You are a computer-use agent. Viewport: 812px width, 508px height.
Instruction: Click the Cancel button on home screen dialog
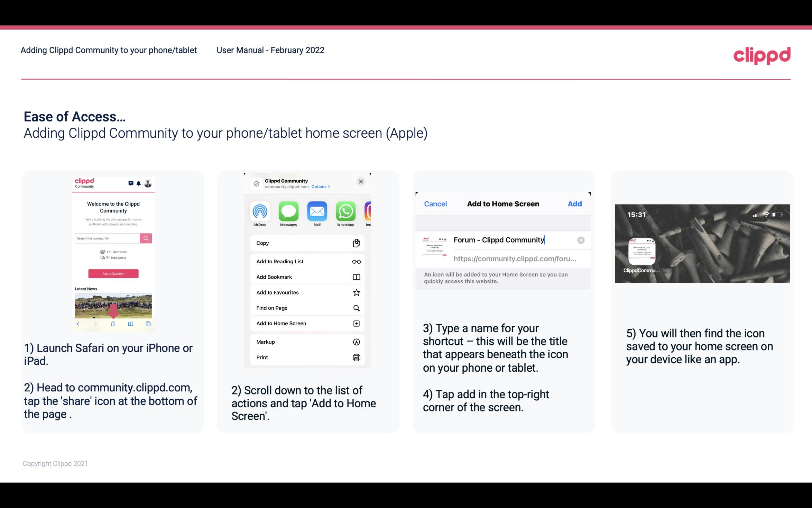[x=435, y=203]
